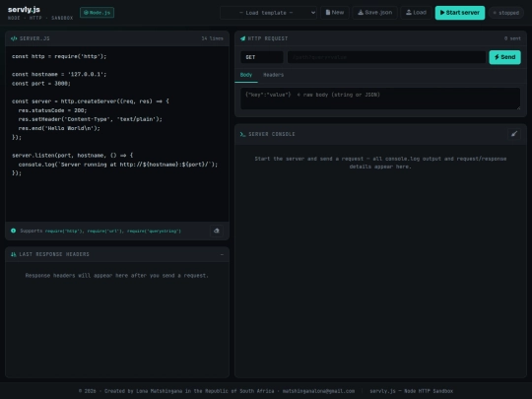Click the terminal icon beside SERVER CONSOLE
Image resolution: width=532 pixels, height=399 pixels.
pos(242,134)
